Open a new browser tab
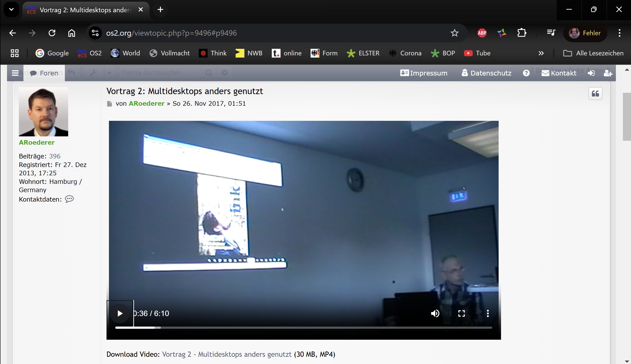The height and width of the screenshot is (364, 631). [x=160, y=9]
